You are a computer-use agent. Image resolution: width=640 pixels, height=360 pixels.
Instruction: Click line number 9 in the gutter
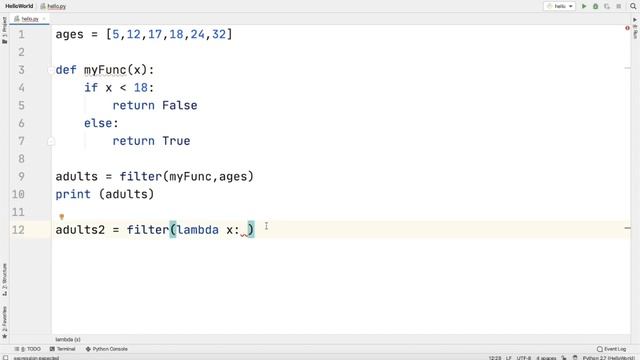click(21, 177)
